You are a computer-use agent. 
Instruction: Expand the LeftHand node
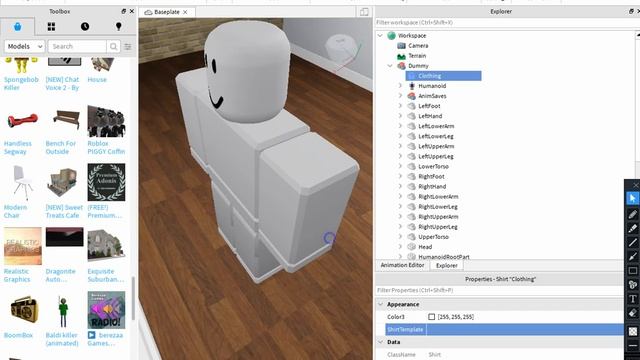tap(400, 116)
